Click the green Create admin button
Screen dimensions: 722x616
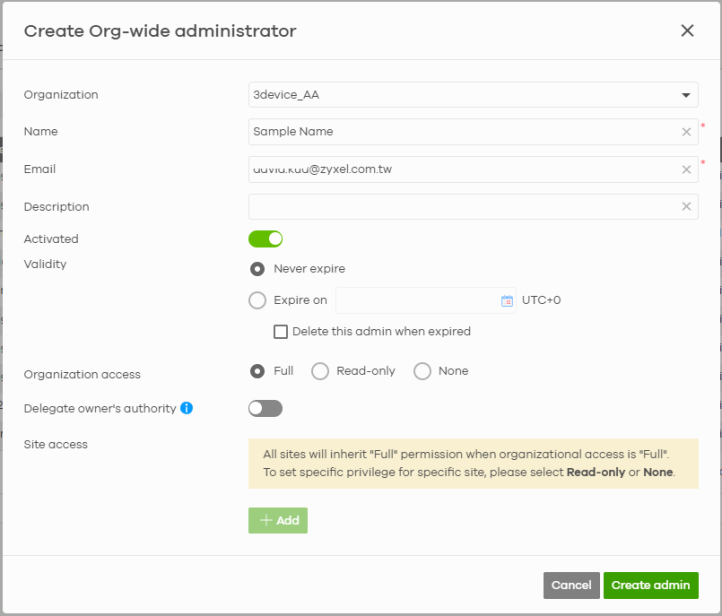coord(650,585)
